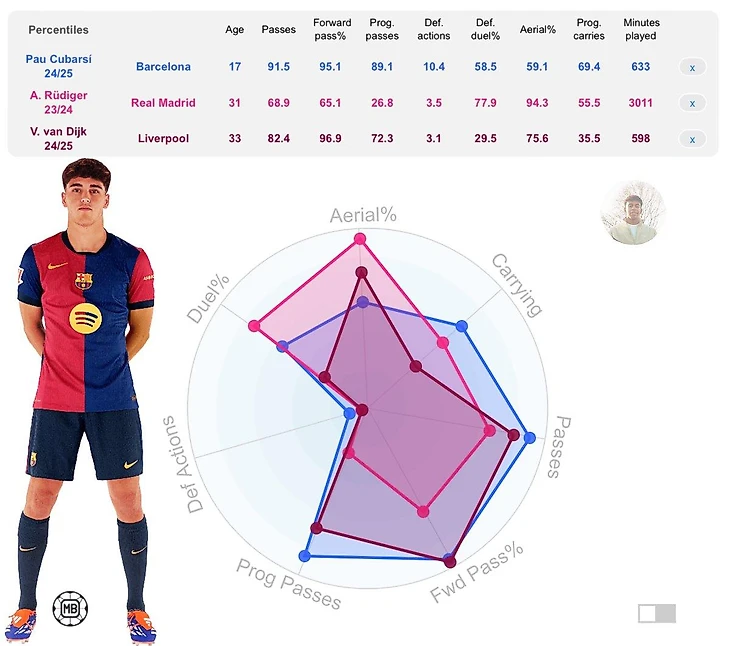
Task: Click the Aerial% axis label on radar
Action: [364, 215]
